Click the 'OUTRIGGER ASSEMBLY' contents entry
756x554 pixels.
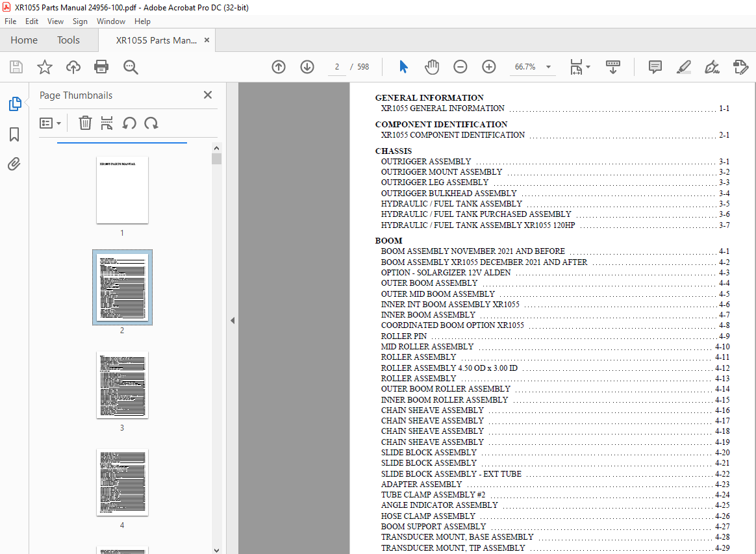tap(425, 162)
